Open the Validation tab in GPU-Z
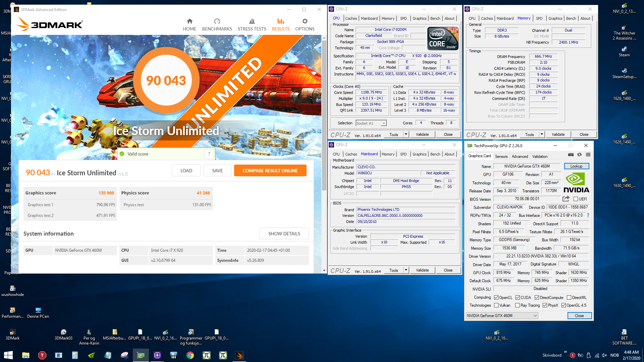The height and width of the screenshot is (362, 644). click(x=540, y=157)
